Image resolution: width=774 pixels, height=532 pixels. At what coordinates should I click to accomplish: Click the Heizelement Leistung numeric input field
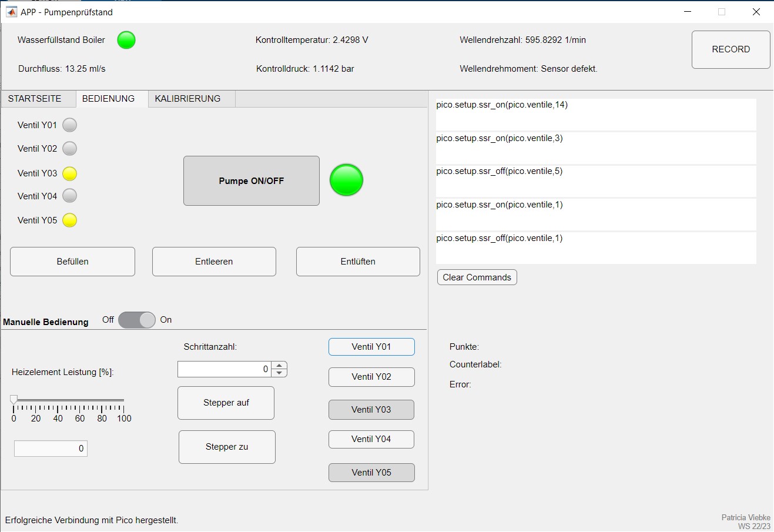coord(51,449)
